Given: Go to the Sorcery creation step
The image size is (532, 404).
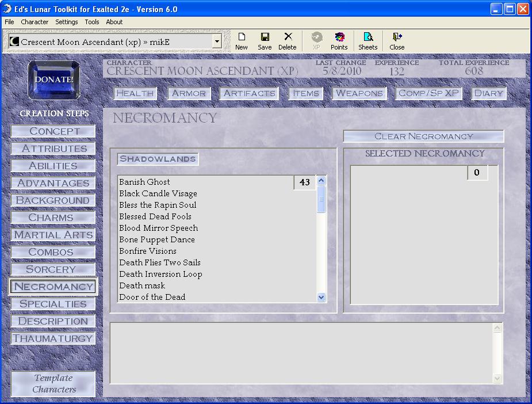Looking at the screenshot, I should tap(53, 269).
